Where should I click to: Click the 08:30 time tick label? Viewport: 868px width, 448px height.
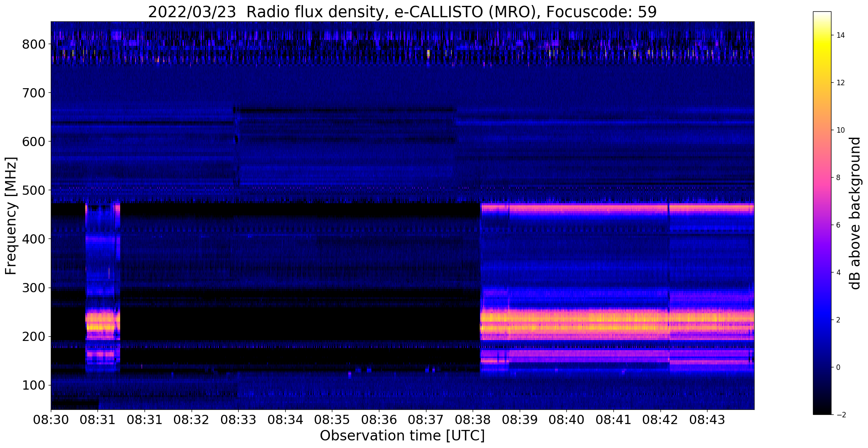tap(51, 420)
